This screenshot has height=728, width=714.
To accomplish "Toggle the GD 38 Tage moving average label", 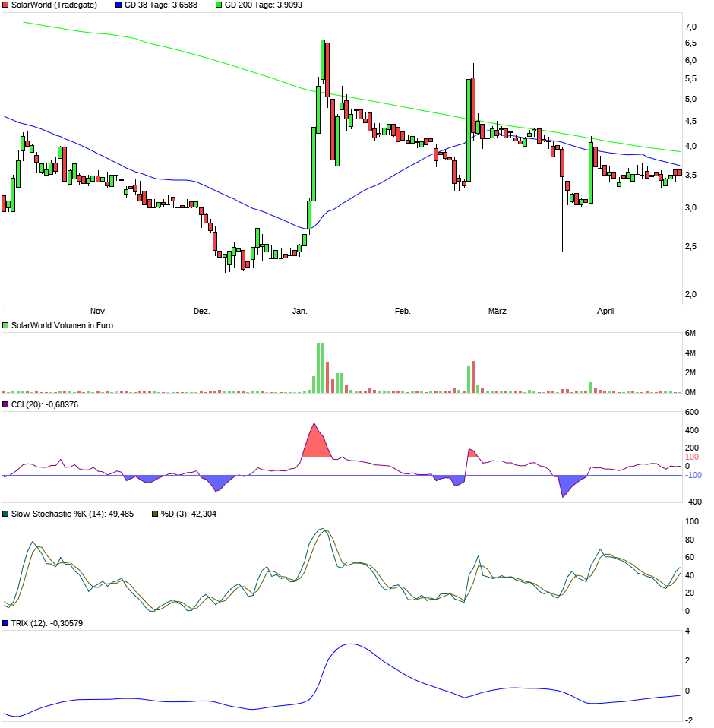I will (163, 6).
